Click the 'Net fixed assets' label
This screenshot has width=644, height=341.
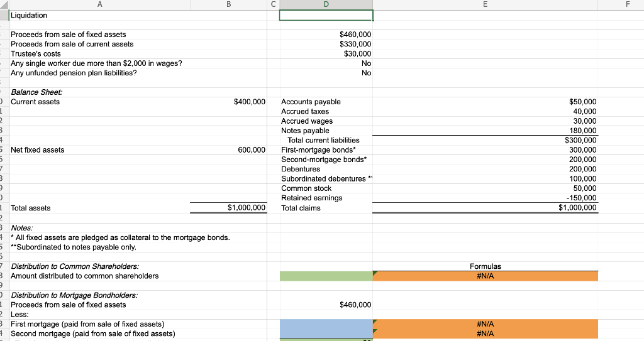coord(37,150)
